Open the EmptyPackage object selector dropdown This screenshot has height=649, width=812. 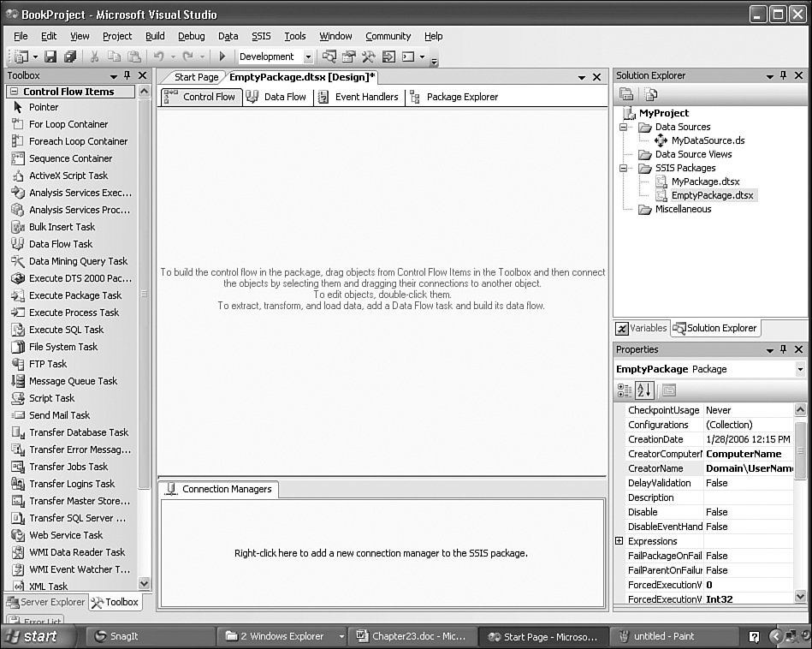(800, 369)
